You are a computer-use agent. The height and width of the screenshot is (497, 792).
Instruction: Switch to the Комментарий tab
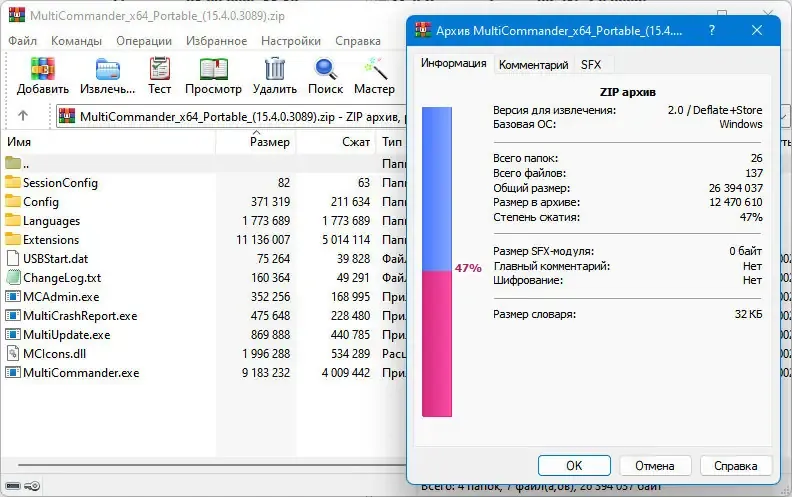533,65
